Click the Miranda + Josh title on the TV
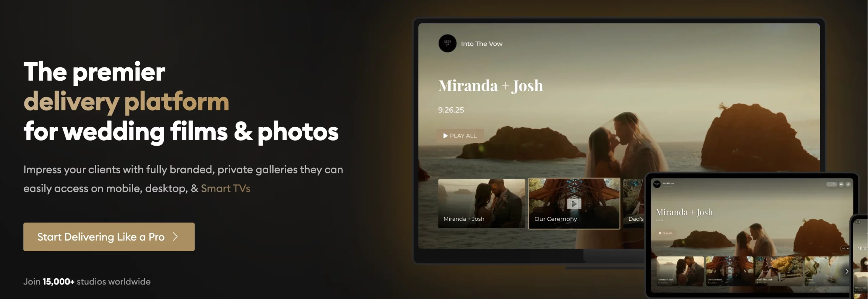Screen dimensions: 868x299 point(491,86)
